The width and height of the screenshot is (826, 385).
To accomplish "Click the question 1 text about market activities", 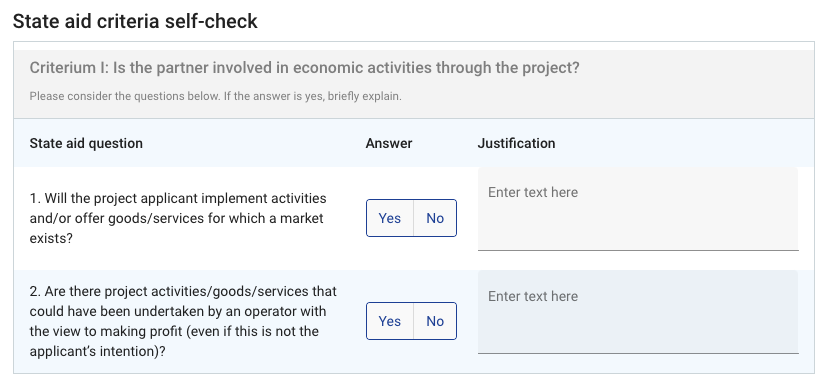I will 178,218.
